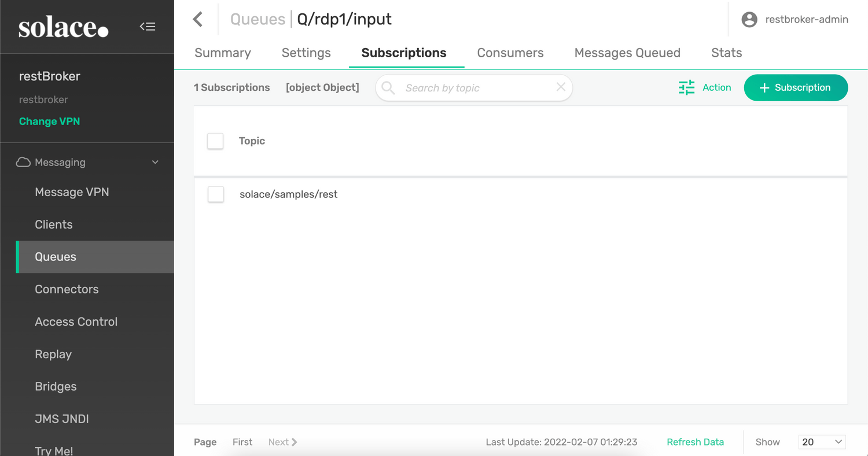Click the solace logo in top left
The image size is (868, 456).
pyautogui.click(x=64, y=27)
